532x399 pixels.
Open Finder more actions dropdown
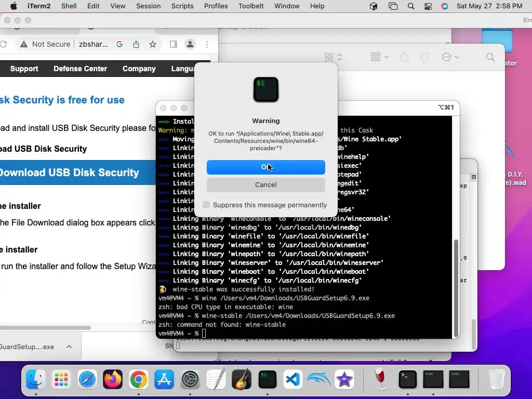(450, 57)
